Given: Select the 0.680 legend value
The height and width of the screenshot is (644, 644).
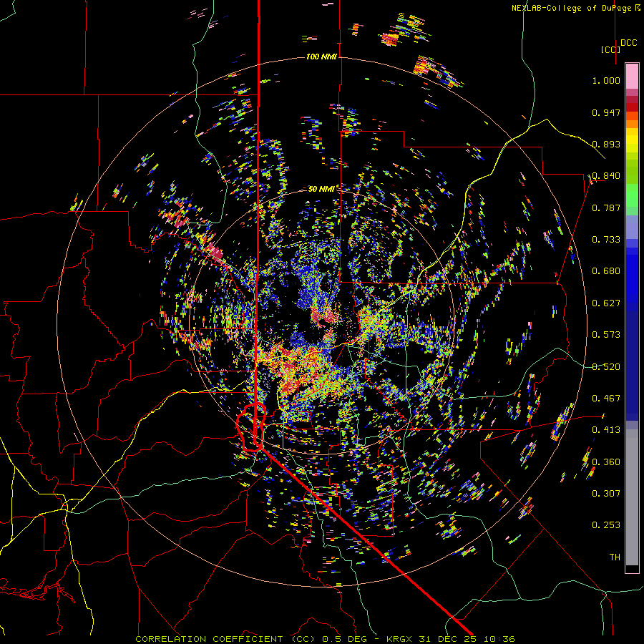Looking at the screenshot, I should 606,271.
